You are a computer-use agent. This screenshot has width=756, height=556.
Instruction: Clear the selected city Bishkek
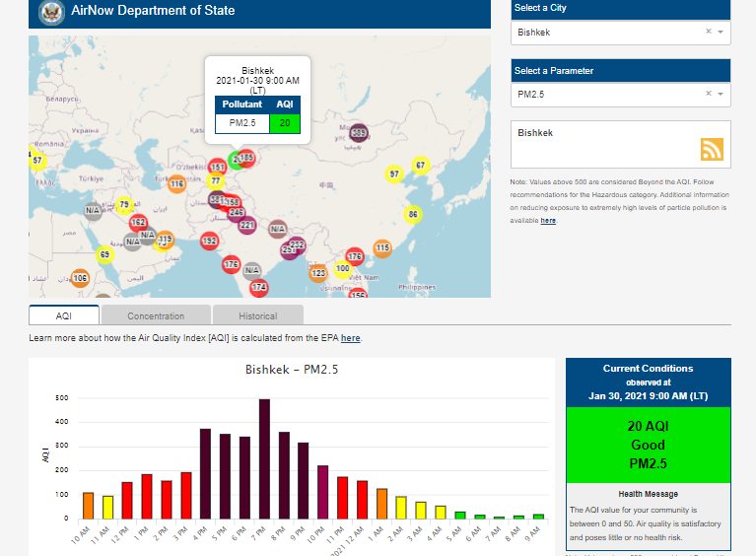(708, 32)
